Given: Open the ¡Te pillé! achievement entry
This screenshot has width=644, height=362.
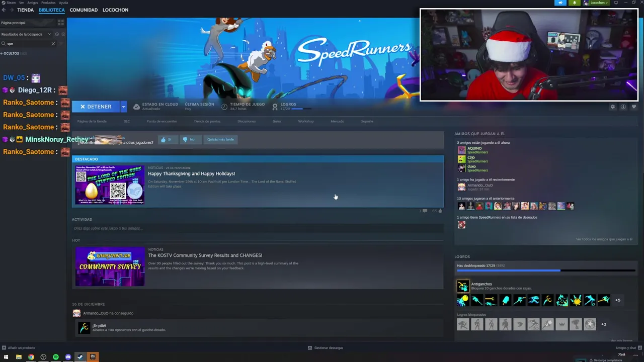Looking at the screenshot, I should click(x=258, y=328).
